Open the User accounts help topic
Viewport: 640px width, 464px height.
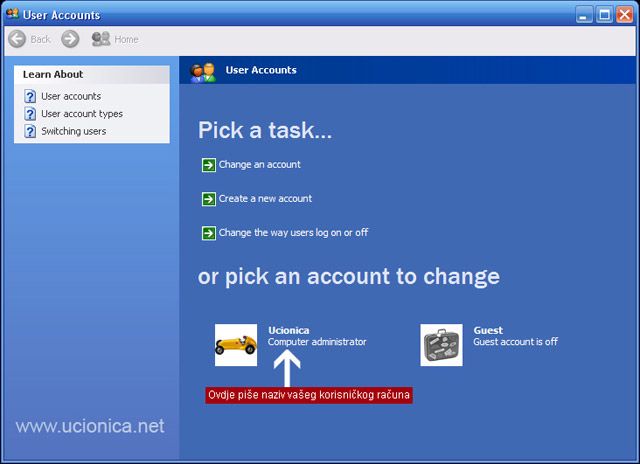(x=71, y=97)
